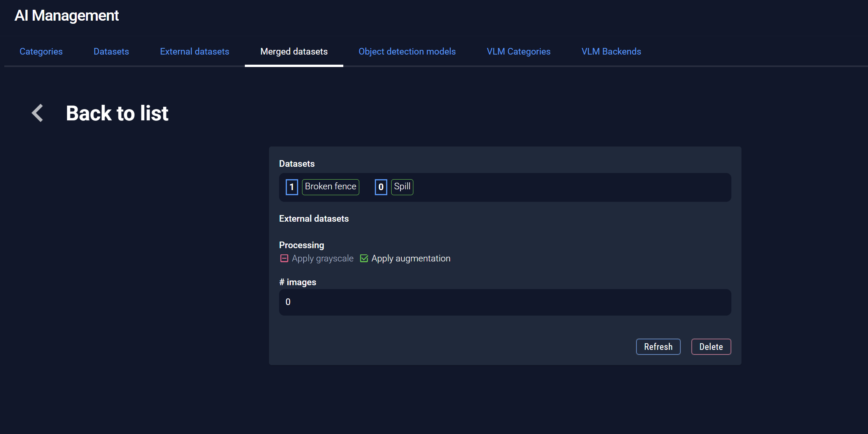Viewport: 868px width, 434px height.
Task: Open the Object detection models tab
Action: (407, 51)
